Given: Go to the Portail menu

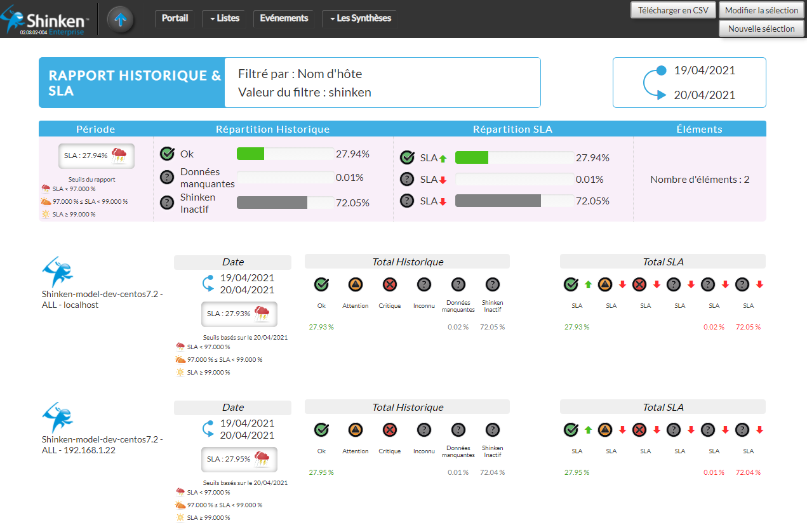Looking at the screenshot, I should click(x=175, y=18).
